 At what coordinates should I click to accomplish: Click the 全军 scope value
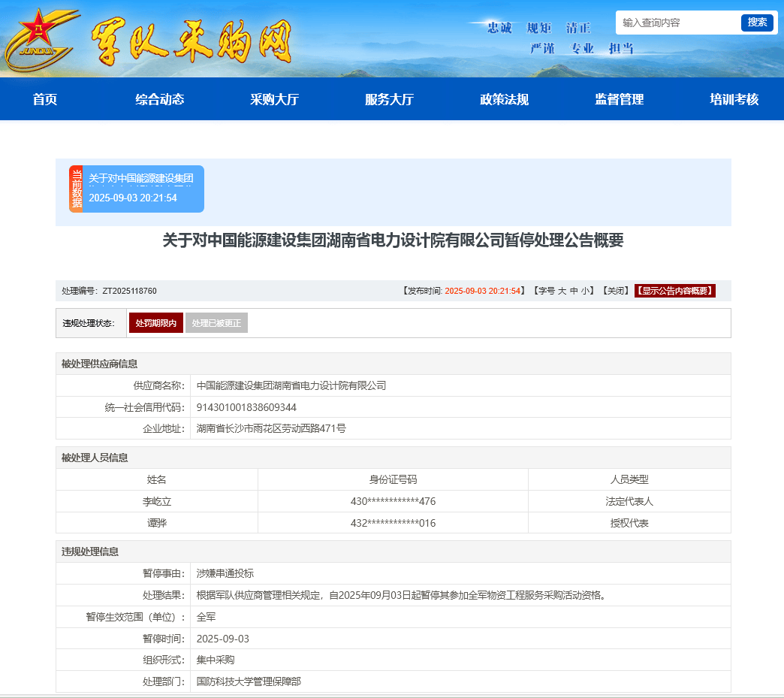206,617
